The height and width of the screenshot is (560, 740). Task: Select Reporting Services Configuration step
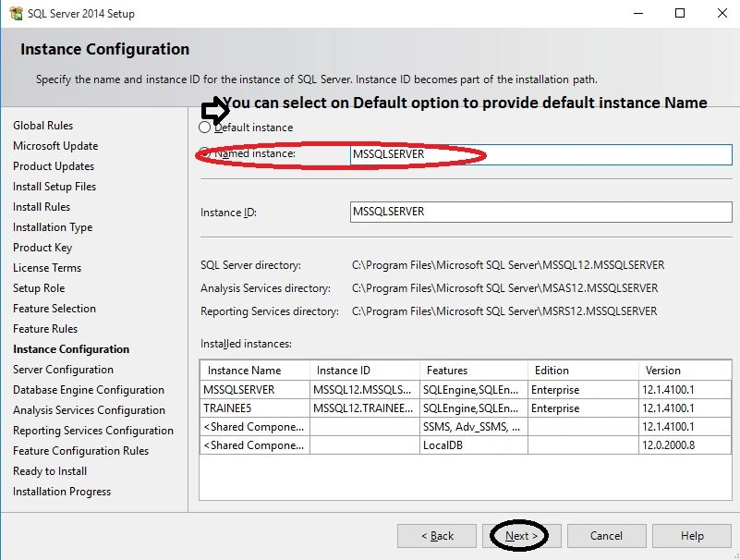(x=93, y=430)
